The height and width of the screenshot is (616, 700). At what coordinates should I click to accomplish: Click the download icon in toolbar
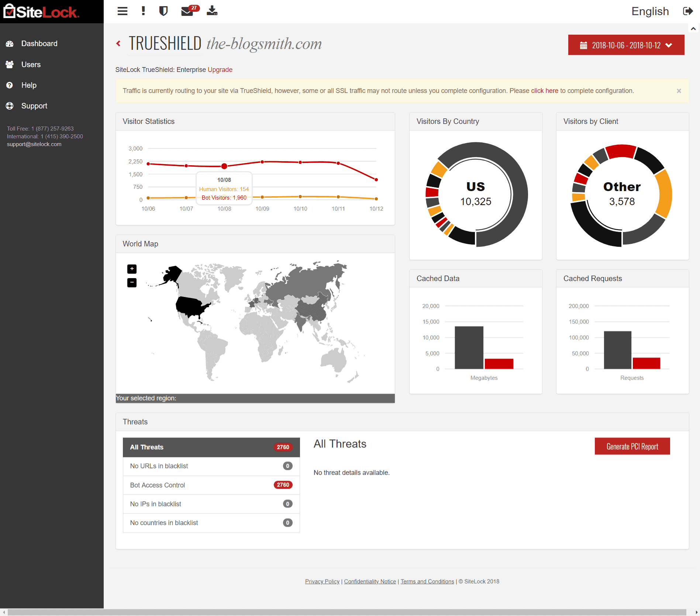(212, 11)
